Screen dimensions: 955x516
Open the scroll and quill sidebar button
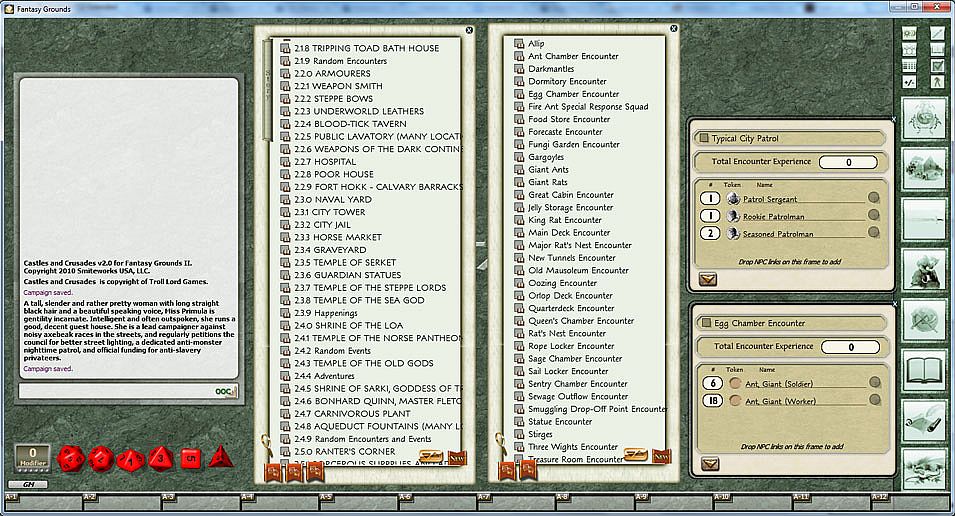click(x=926, y=420)
